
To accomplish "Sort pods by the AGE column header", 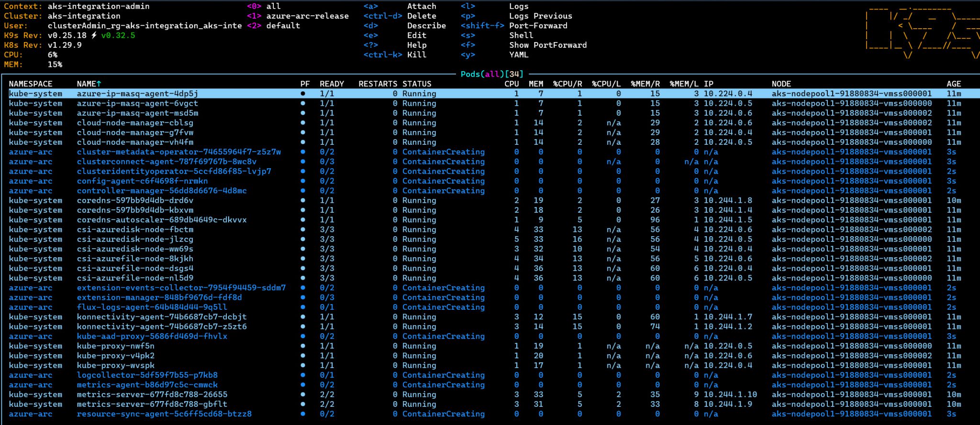I will tap(953, 84).
